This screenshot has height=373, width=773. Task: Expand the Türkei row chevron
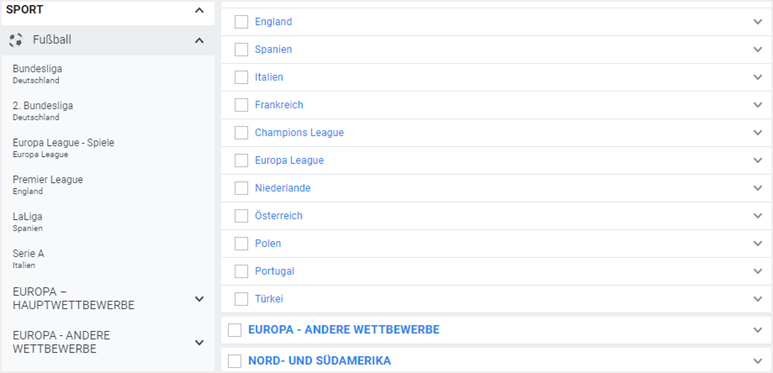(758, 299)
